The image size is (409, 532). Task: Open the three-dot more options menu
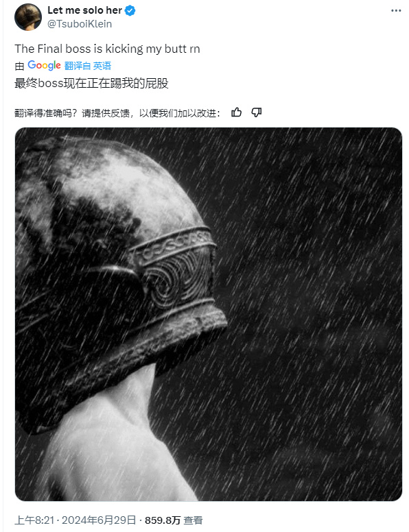396,11
